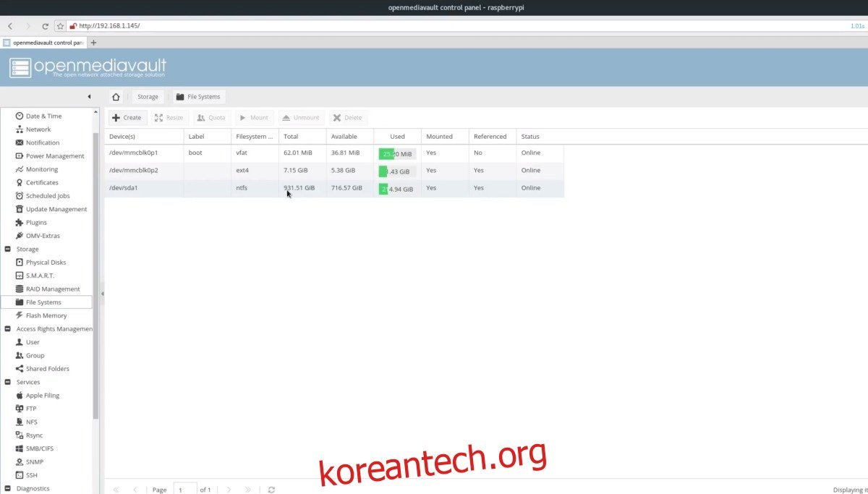Click the Update Management icon
The height and width of the screenshot is (494, 868).
(20, 209)
